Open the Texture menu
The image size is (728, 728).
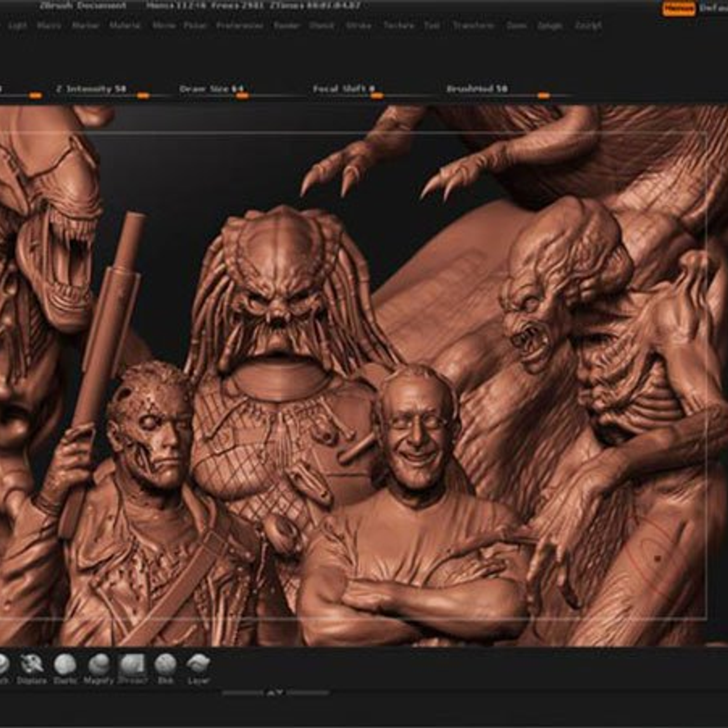(399, 25)
